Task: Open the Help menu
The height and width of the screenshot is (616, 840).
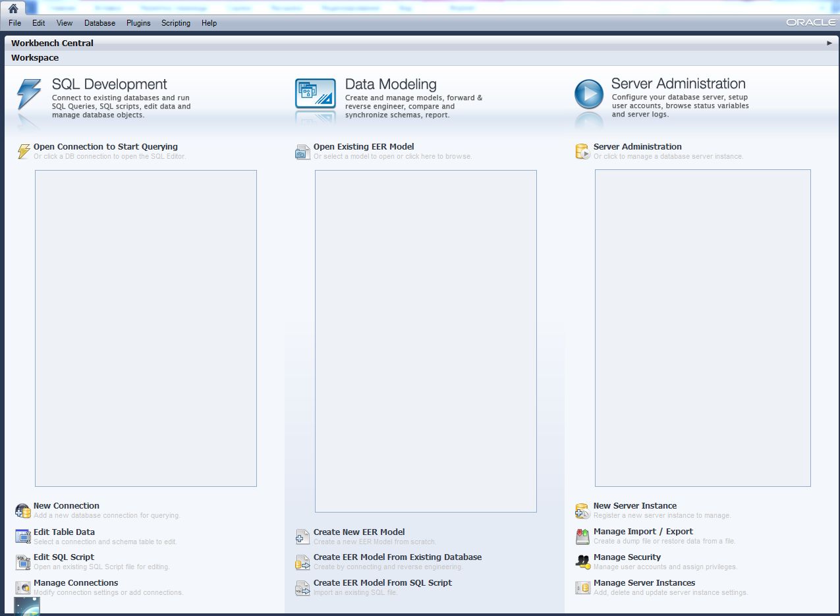Action: [210, 23]
